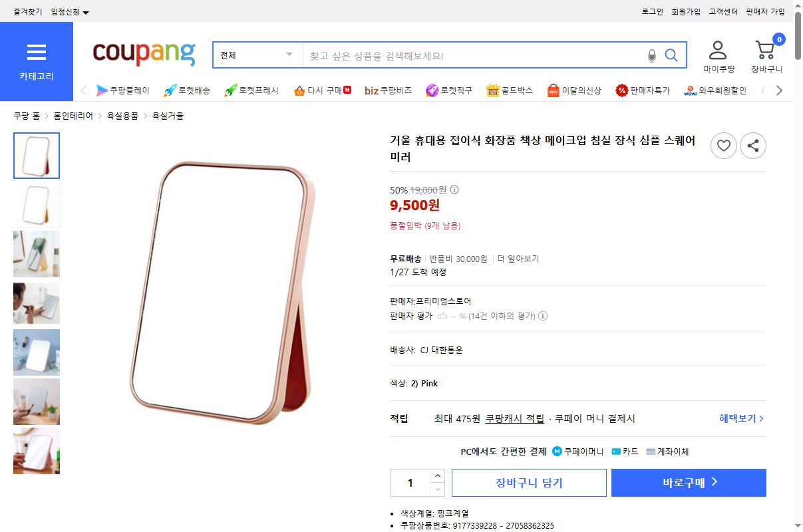
Task: Open the 전체 search category dropdown
Action: pyautogui.click(x=257, y=55)
